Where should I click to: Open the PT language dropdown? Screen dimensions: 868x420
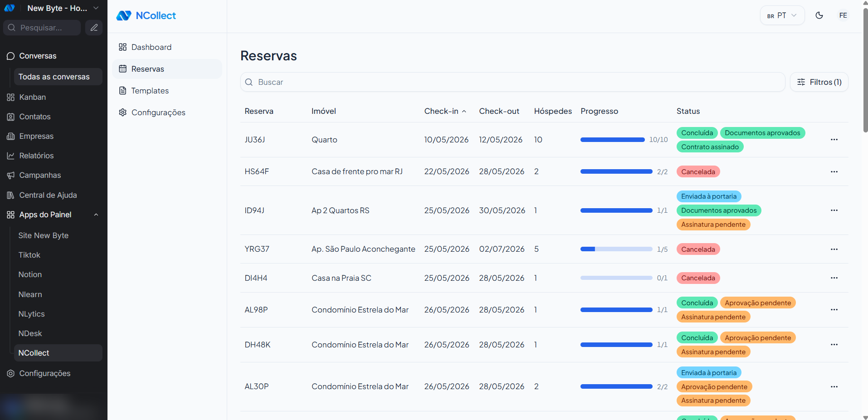(782, 15)
